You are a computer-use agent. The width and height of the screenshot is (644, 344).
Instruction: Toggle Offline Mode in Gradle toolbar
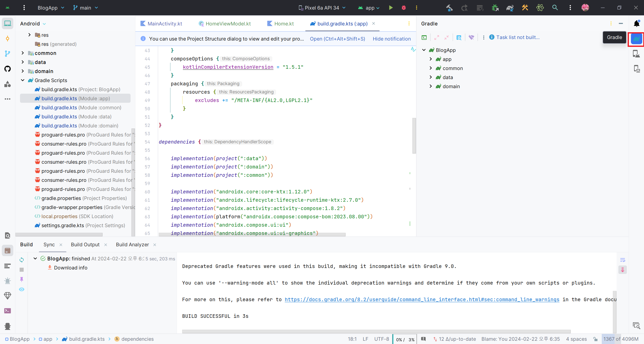(x=471, y=38)
